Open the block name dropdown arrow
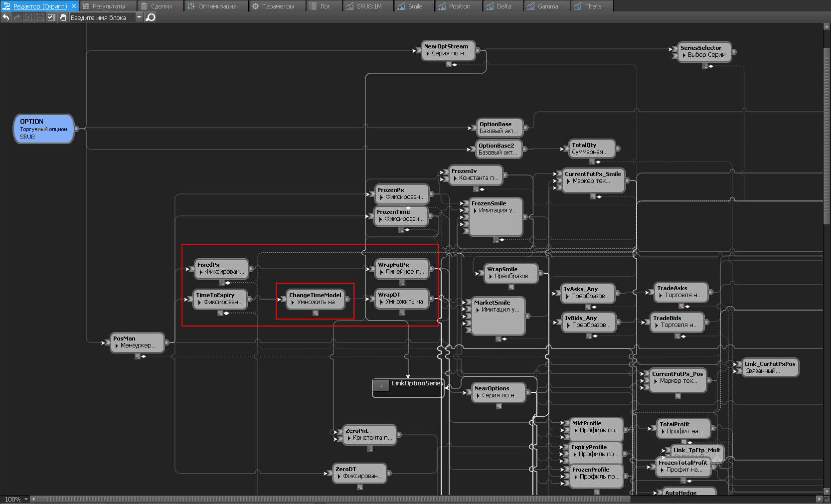Screen dimensions: 831x504 [139, 17]
